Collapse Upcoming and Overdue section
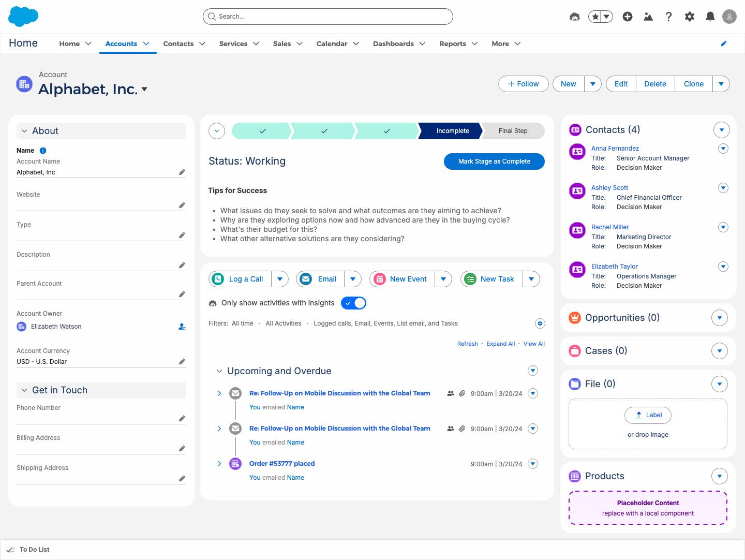 pyautogui.click(x=219, y=371)
